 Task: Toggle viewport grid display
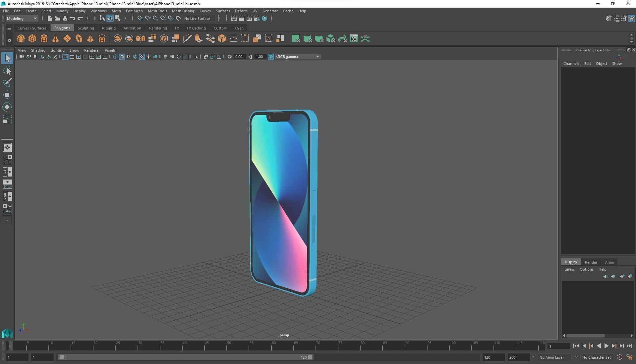pos(65,57)
